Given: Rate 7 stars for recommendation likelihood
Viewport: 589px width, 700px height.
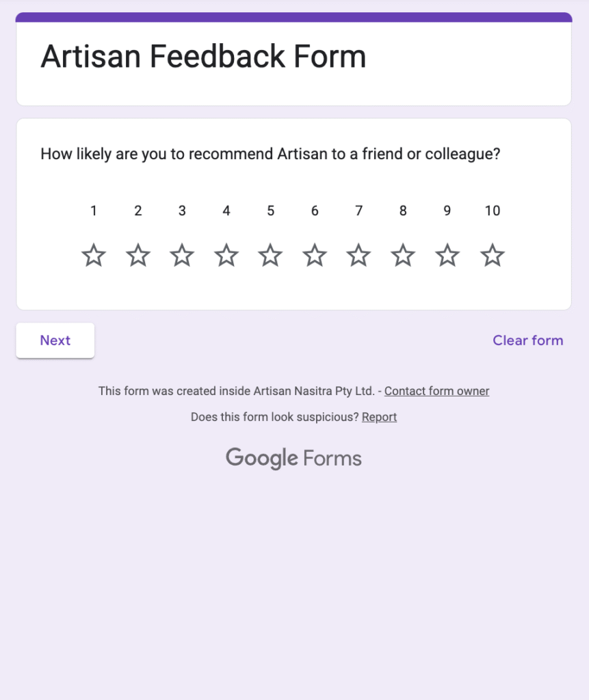Looking at the screenshot, I should 359,256.
